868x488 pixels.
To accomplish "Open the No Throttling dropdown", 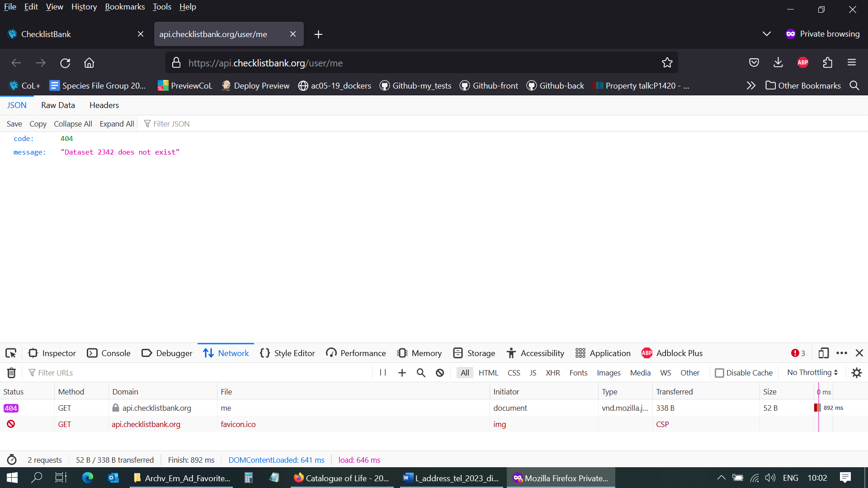I will 812,372.
